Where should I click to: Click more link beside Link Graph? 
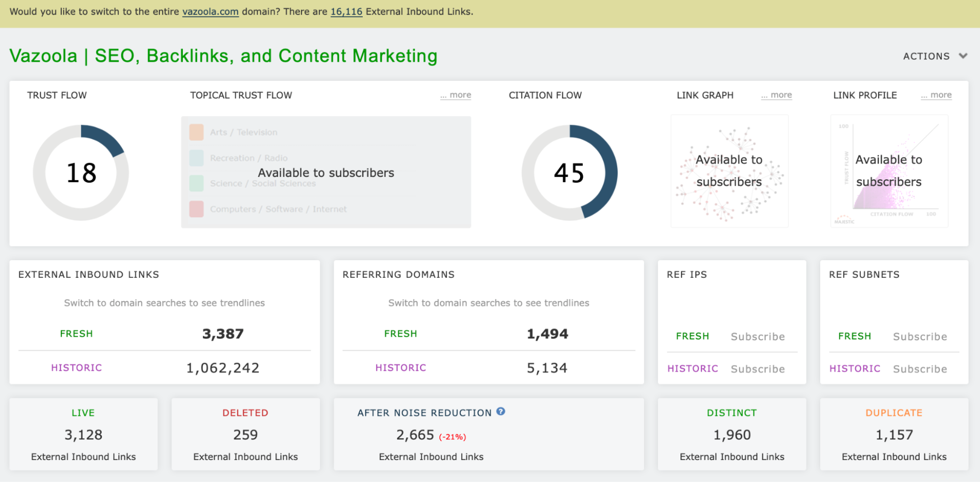(777, 95)
